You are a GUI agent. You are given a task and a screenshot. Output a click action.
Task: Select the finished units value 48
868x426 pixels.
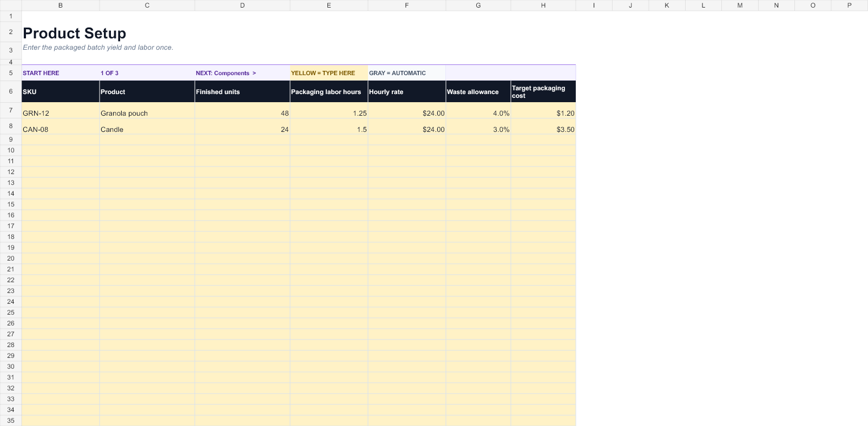click(x=242, y=110)
